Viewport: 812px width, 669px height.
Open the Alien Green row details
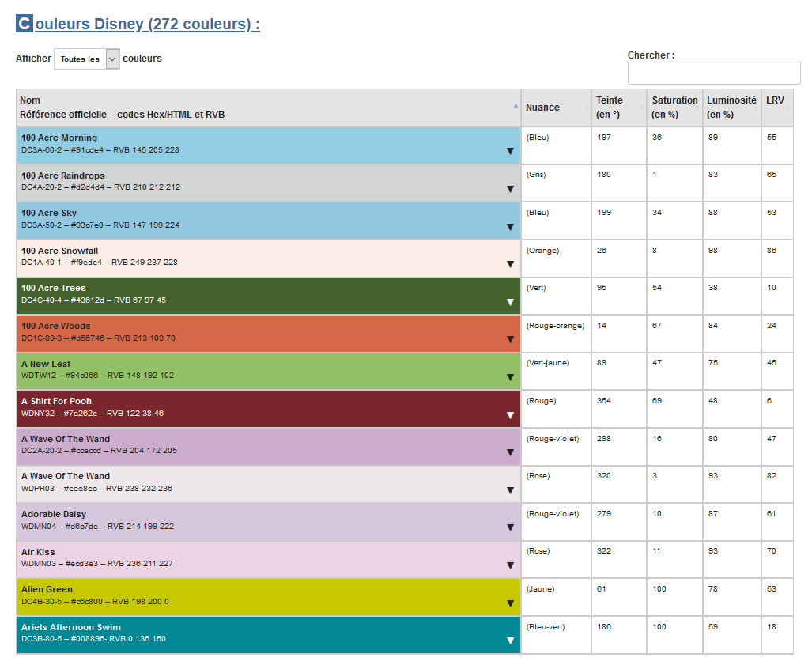point(510,602)
